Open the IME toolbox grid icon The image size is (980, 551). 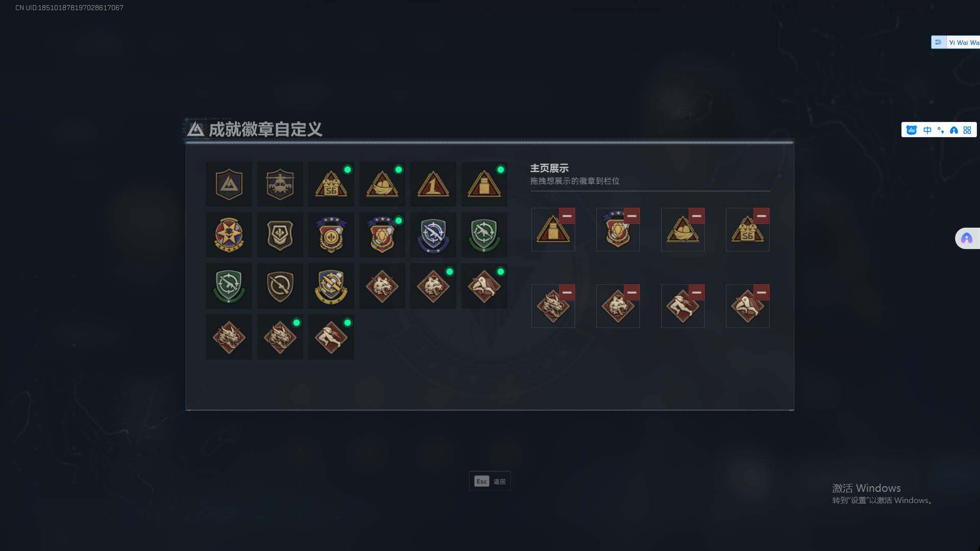click(x=967, y=130)
